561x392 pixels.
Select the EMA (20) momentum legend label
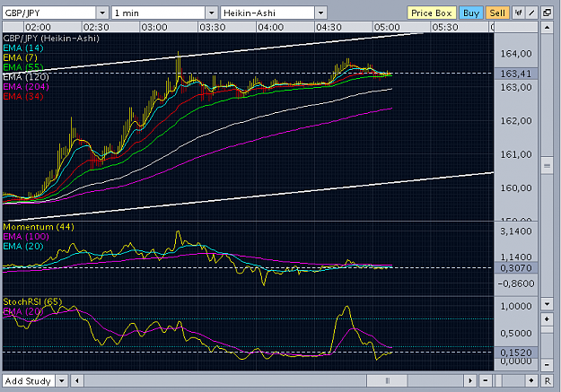(x=23, y=246)
